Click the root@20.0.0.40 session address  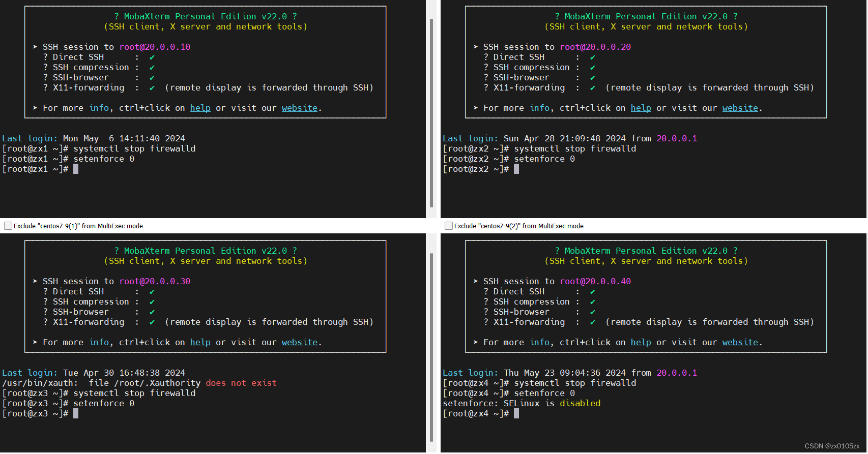595,282
